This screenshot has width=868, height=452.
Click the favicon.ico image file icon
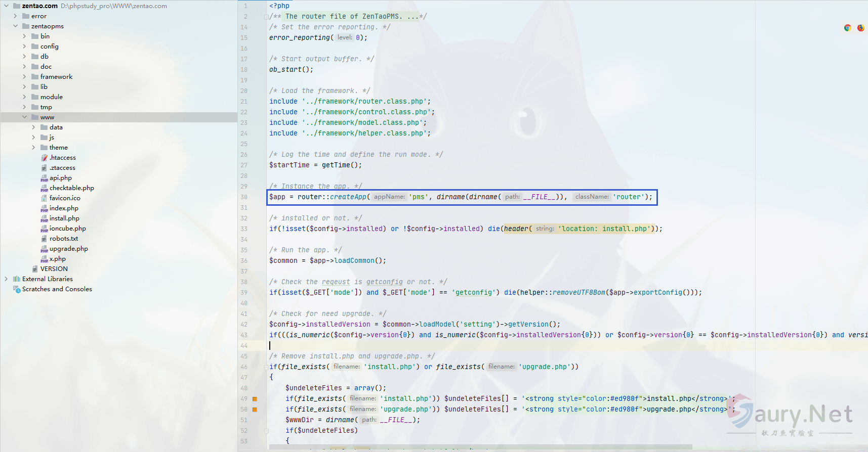[x=45, y=198]
